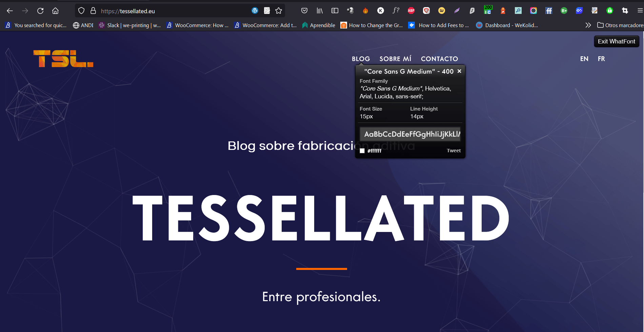The image size is (644, 332).
Task: Open the 'WooCommerce: How ...' bookmark
Action: click(198, 25)
